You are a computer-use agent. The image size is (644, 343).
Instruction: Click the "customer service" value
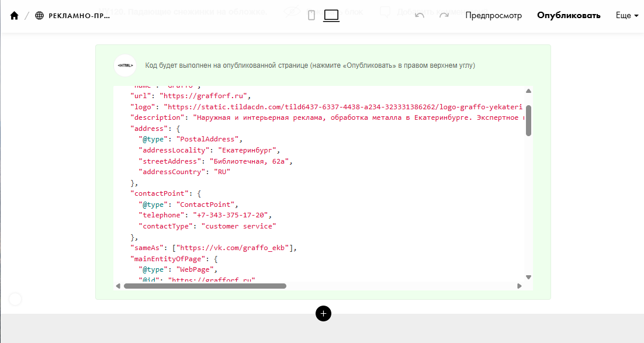point(238,226)
